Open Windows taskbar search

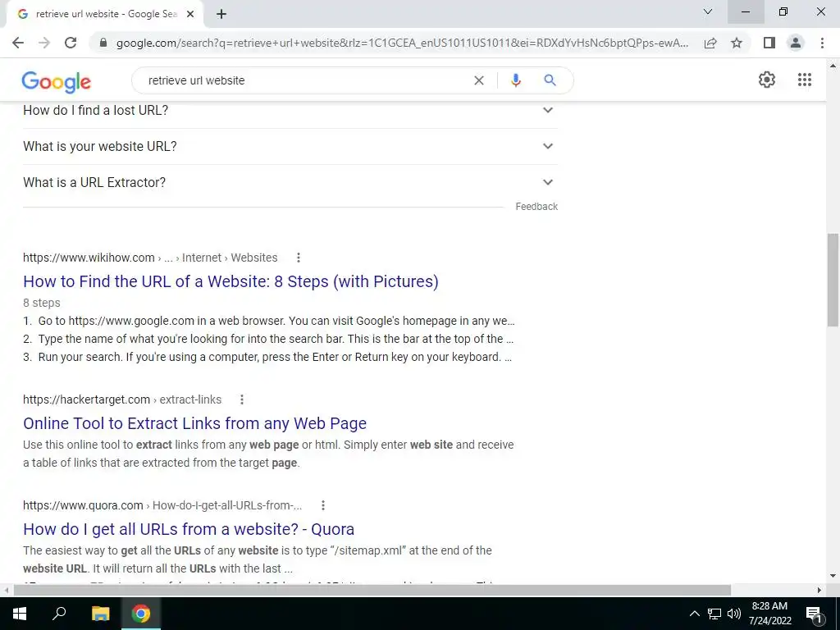pos(59,614)
